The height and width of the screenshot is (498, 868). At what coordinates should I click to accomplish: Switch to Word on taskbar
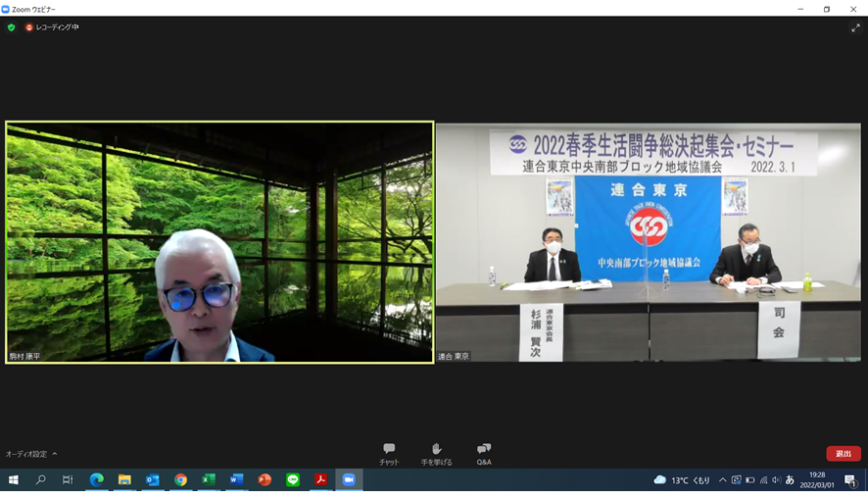tap(236, 479)
